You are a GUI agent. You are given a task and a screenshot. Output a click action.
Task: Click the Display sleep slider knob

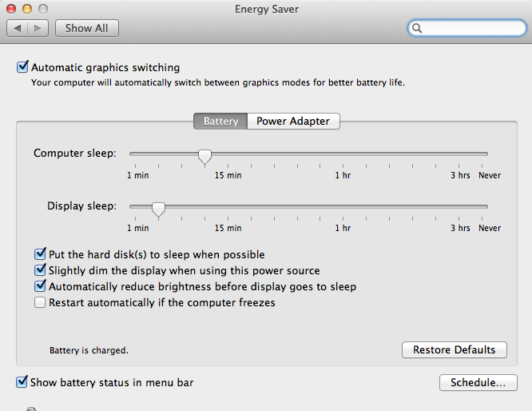click(158, 209)
